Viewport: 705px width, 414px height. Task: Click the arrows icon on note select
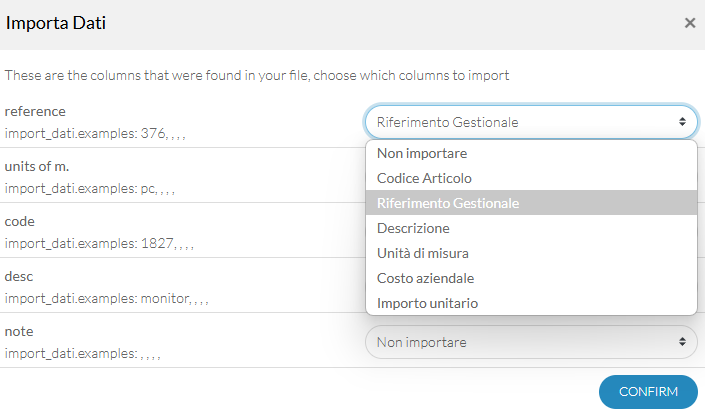[x=682, y=342]
